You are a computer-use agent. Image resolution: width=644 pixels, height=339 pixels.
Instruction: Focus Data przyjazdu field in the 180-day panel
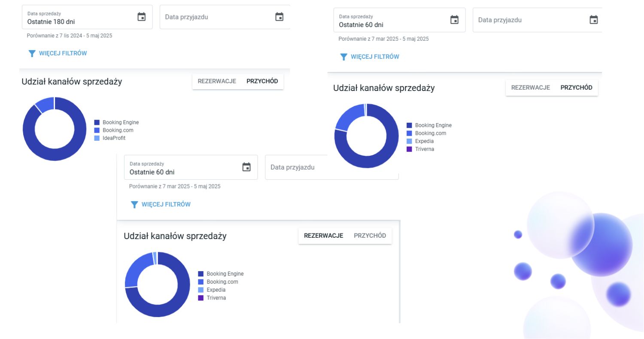[x=225, y=17]
